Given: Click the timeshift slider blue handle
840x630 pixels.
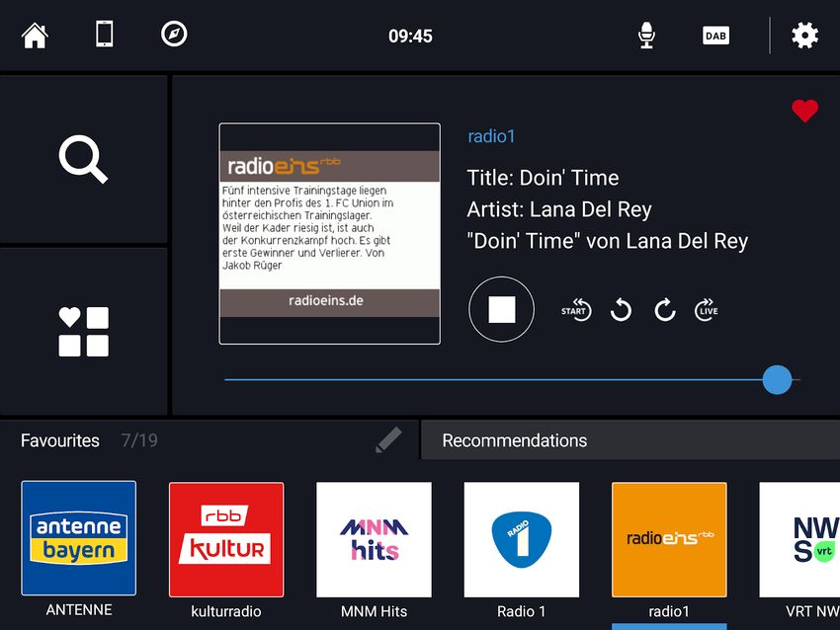Looking at the screenshot, I should 777,379.
